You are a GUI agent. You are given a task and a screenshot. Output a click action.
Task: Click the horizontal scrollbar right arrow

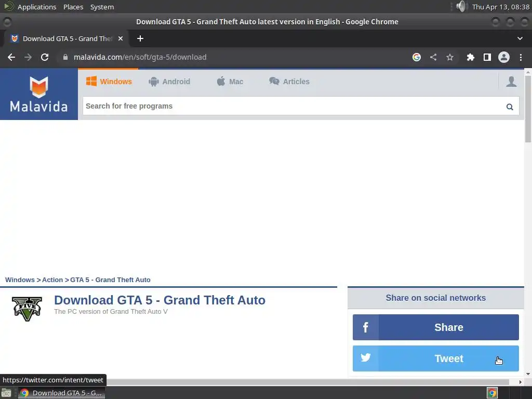click(x=521, y=382)
